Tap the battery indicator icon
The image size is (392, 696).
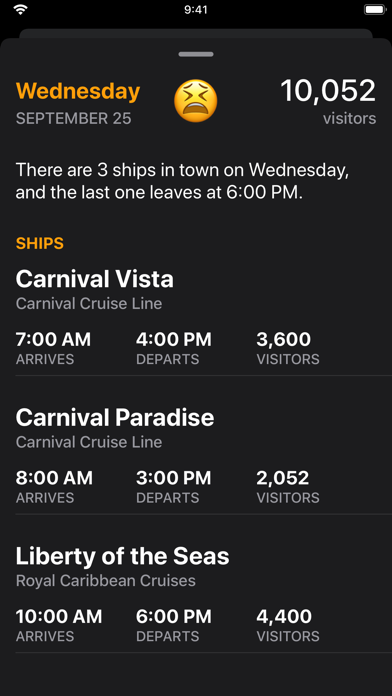tap(374, 9)
